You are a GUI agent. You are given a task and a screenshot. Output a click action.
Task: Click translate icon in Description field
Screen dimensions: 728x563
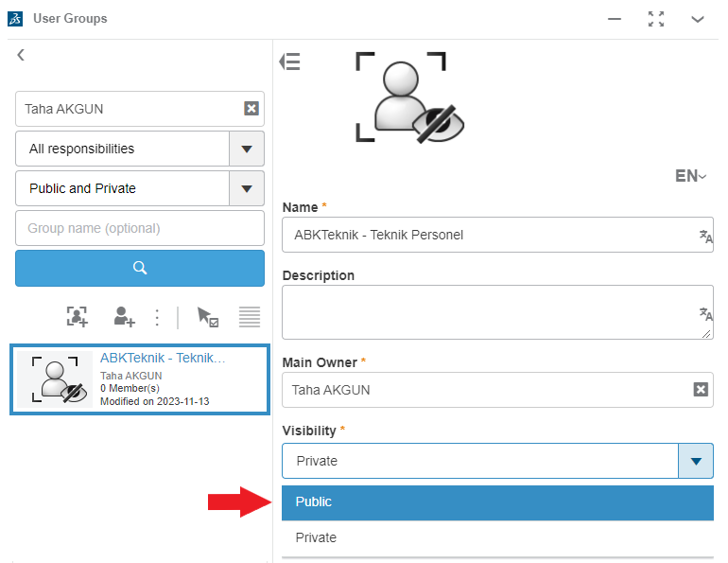[x=705, y=314]
